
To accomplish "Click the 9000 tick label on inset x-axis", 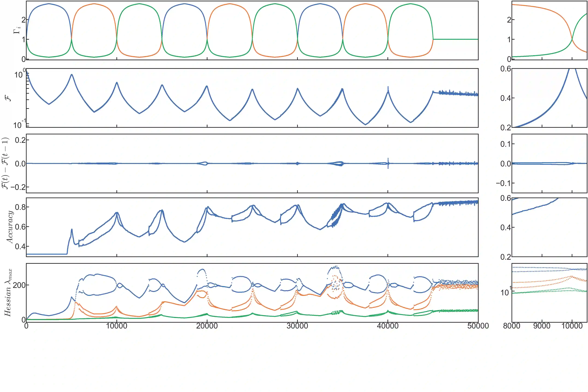I will point(542,326).
